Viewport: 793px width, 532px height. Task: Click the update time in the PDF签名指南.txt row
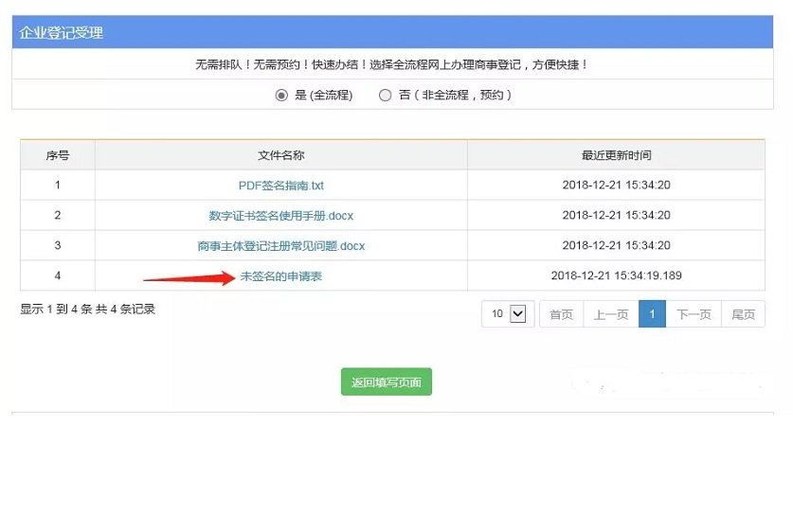[616, 185]
